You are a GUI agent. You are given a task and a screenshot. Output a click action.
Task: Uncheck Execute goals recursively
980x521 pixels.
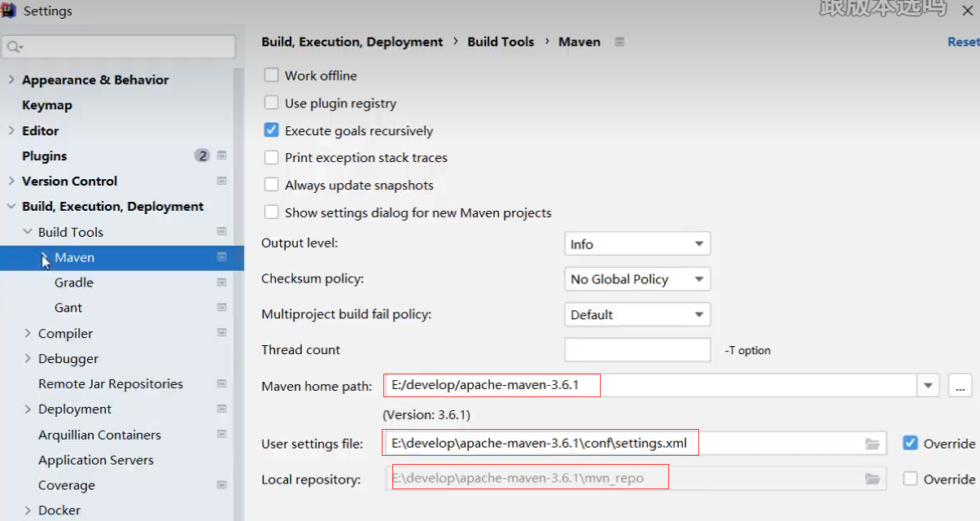pyautogui.click(x=272, y=130)
